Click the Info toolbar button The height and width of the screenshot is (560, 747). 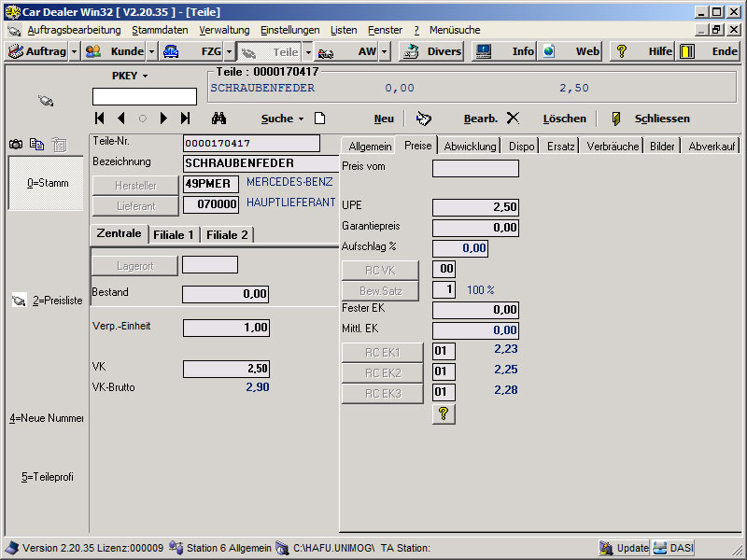click(x=504, y=51)
